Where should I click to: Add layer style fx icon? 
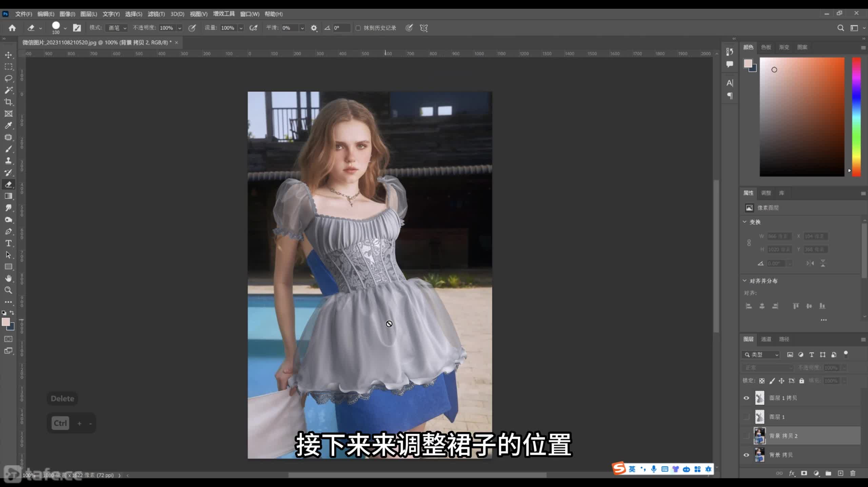tap(792, 473)
